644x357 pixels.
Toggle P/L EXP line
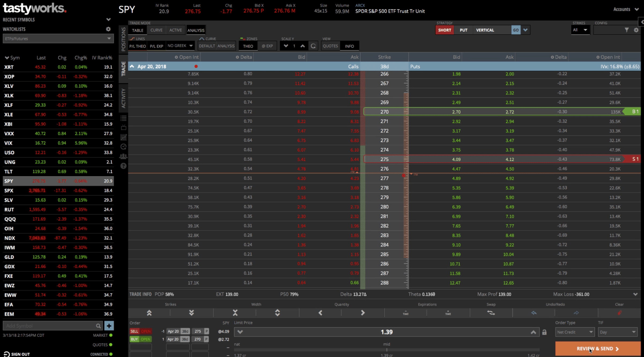click(x=156, y=46)
